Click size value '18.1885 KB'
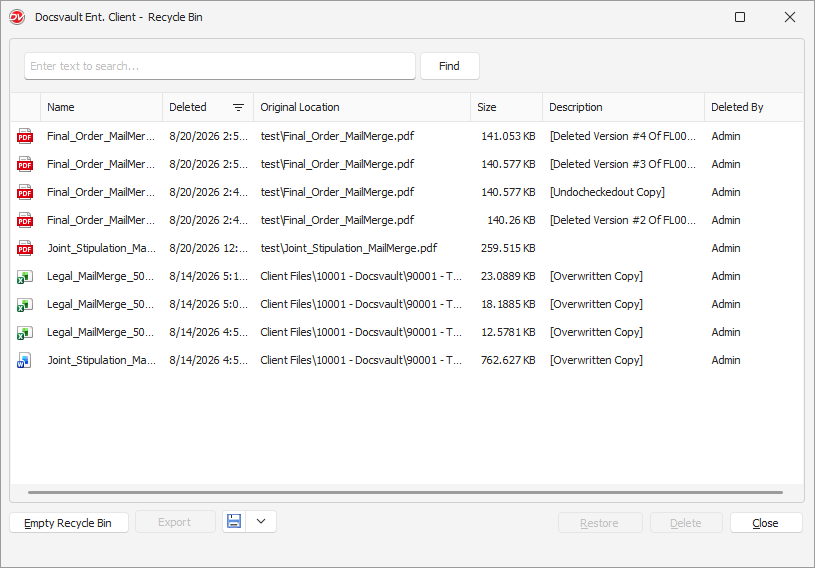The height and width of the screenshot is (568, 815). [508, 305]
